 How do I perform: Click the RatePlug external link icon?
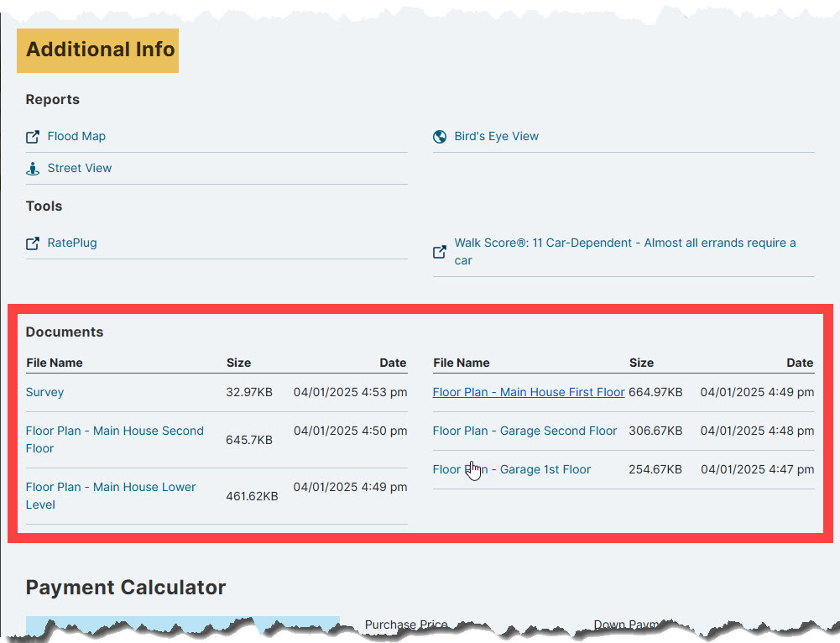pos(33,243)
